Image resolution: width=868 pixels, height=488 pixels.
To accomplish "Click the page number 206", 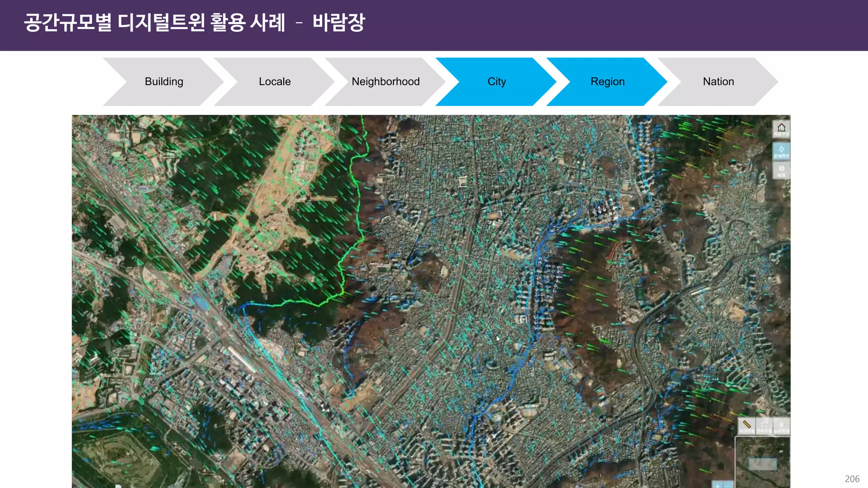I will click(x=852, y=479).
